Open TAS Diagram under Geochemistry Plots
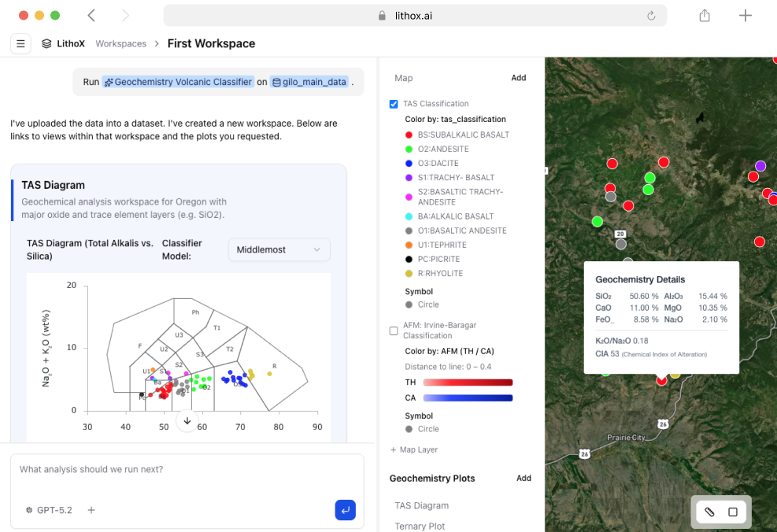 (x=421, y=506)
